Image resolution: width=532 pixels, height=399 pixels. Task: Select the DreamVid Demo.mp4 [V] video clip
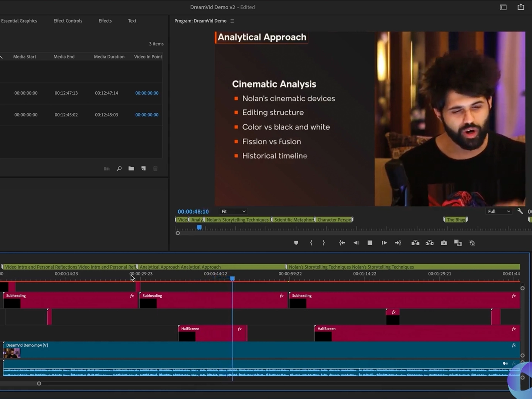262,350
